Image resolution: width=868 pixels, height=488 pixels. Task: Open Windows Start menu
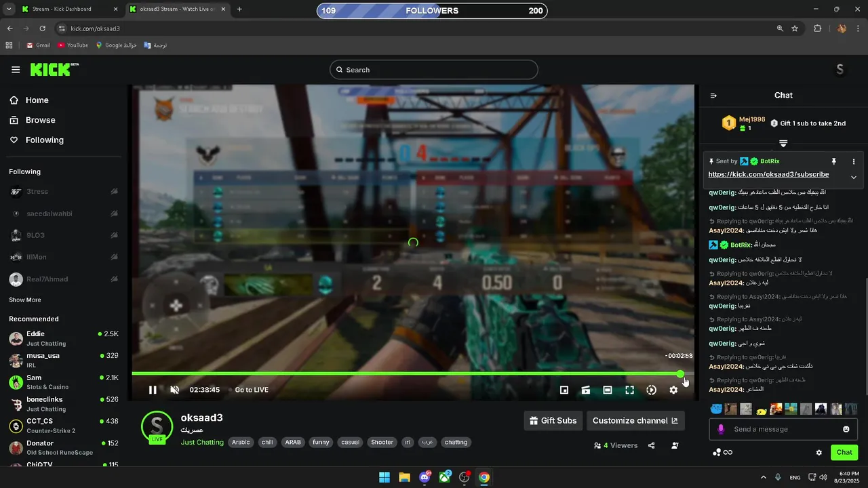384,477
